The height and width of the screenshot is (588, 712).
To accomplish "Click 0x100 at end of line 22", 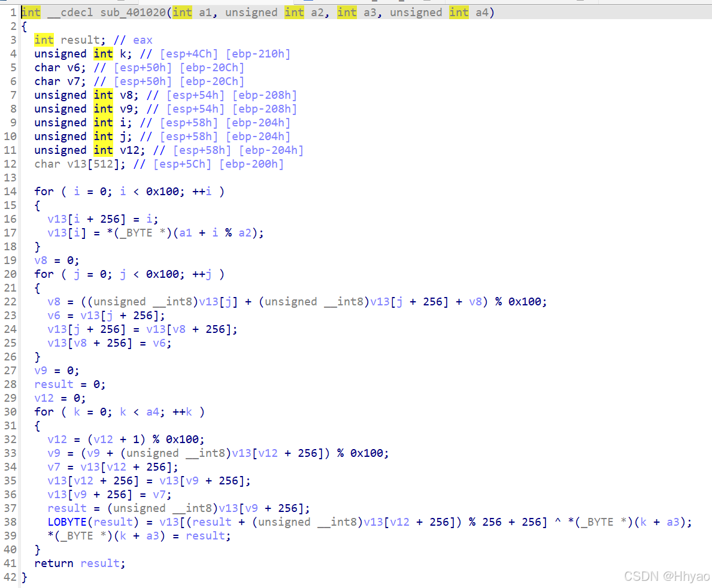I will click(525, 302).
